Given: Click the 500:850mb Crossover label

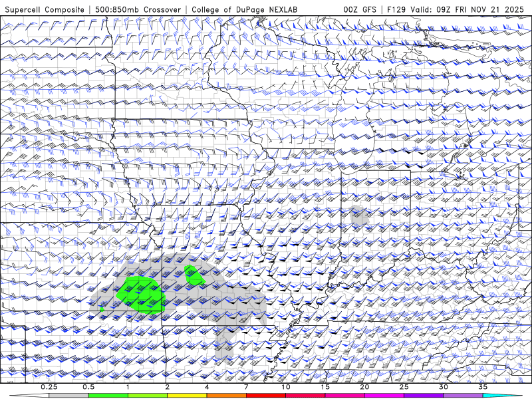Looking at the screenshot, I should (138, 9).
